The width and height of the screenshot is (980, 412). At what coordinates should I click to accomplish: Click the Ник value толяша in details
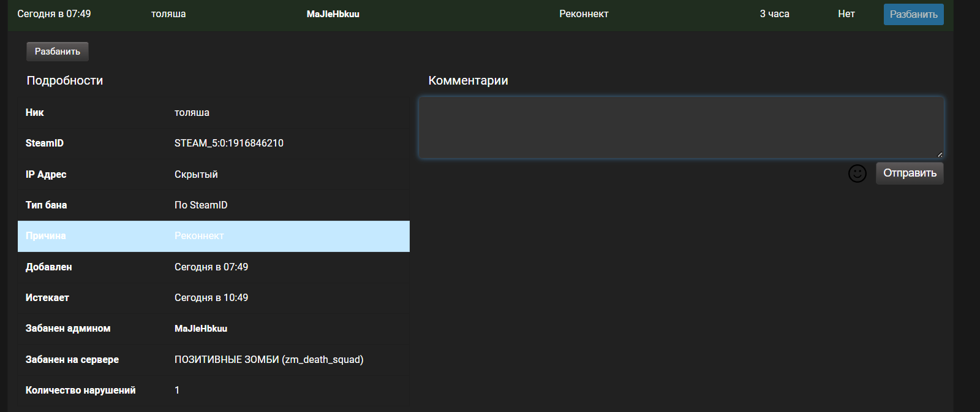[192, 112]
